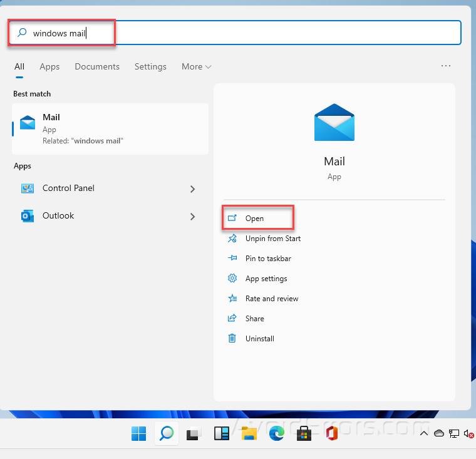Launch File Explorer from the taskbar

click(x=249, y=433)
